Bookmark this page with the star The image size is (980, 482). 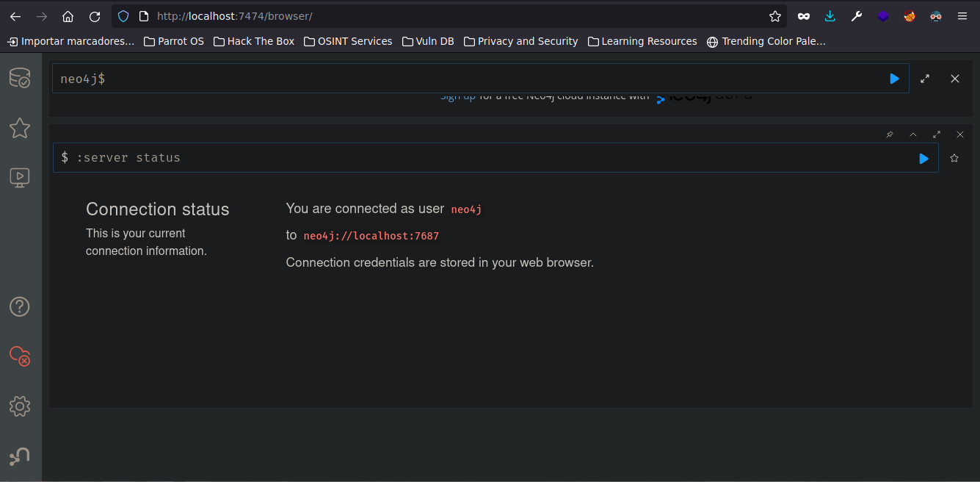pyautogui.click(x=775, y=16)
